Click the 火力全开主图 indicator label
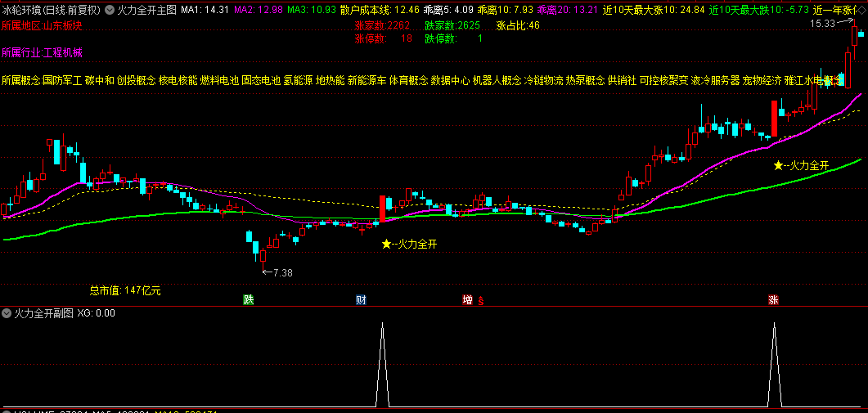 coord(147,10)
